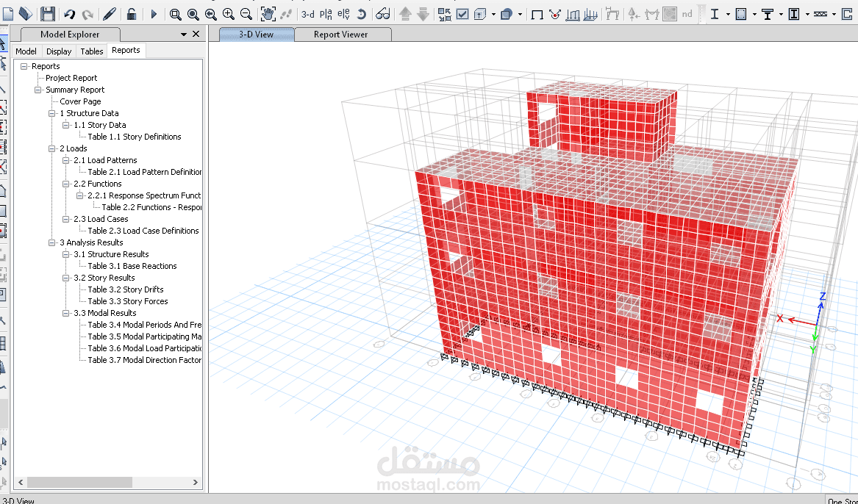Go back to the previous zoom

tap(211, 14)
